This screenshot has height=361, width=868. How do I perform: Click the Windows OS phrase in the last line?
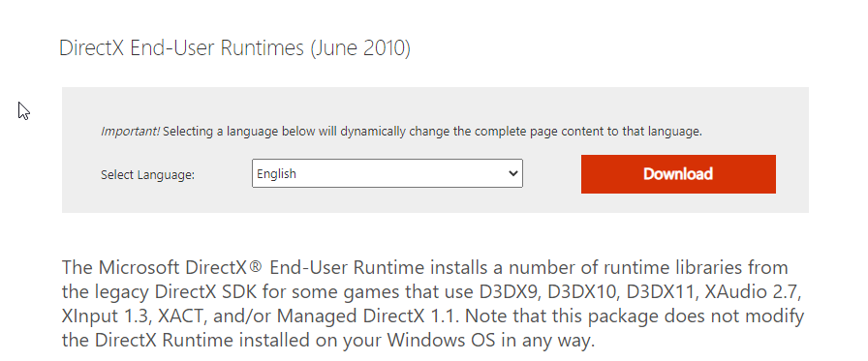442,340
